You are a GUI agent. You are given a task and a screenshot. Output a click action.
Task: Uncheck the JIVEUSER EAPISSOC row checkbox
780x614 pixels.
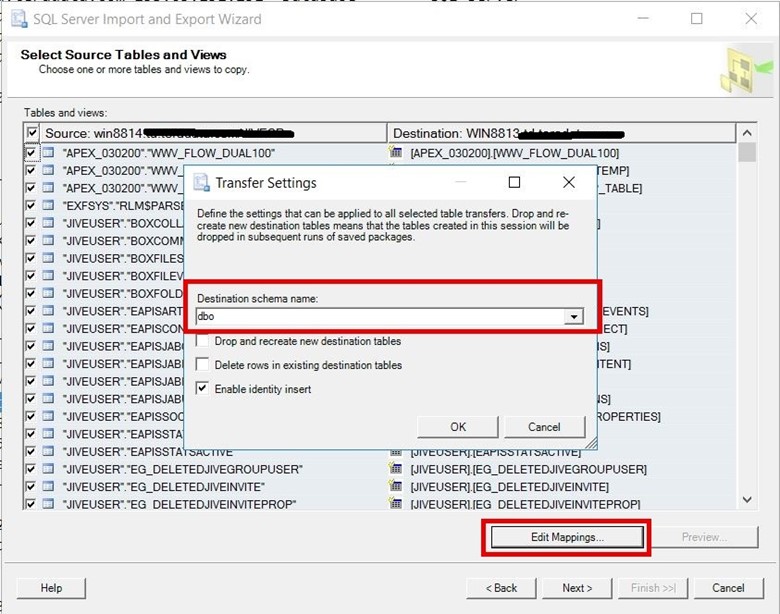pyautogui.click(x=31, y=416)
